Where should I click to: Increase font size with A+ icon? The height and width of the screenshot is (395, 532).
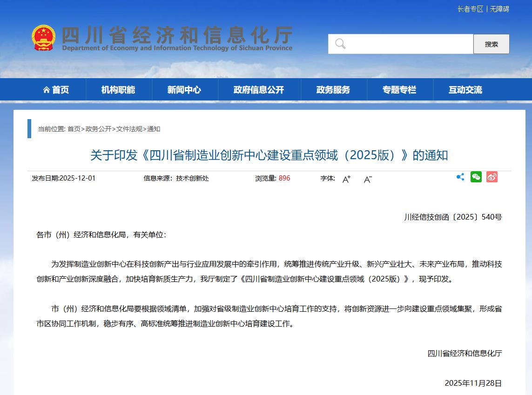pyautogui.click(x=346, y=179)
